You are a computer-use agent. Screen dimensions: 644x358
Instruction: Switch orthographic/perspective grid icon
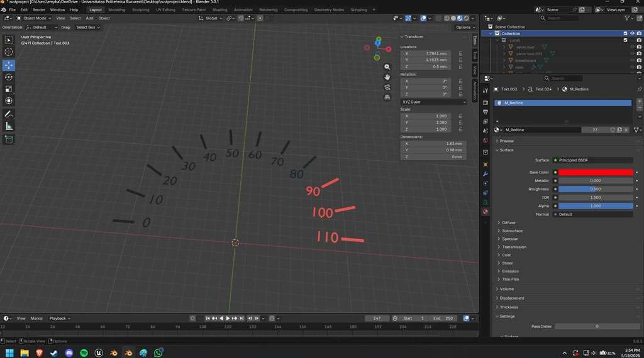tap(387, 97)
